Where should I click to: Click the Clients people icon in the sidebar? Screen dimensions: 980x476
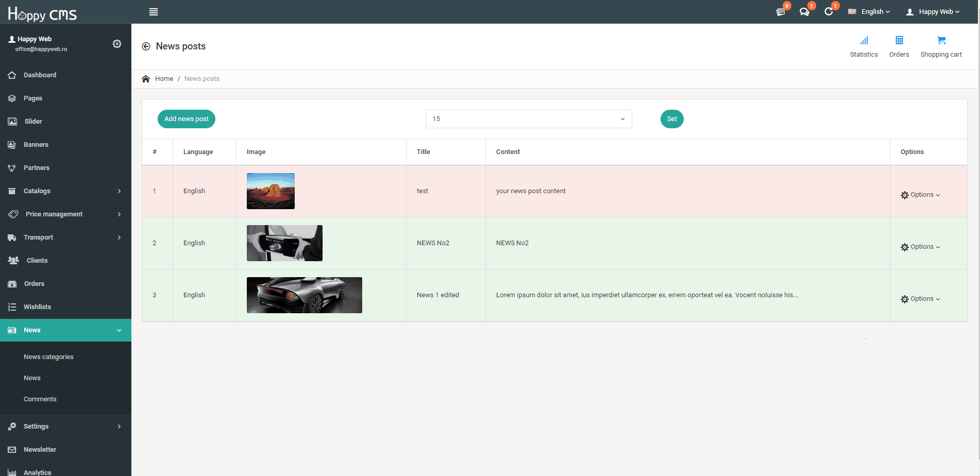pyautogui.click(x=13, y=261)
